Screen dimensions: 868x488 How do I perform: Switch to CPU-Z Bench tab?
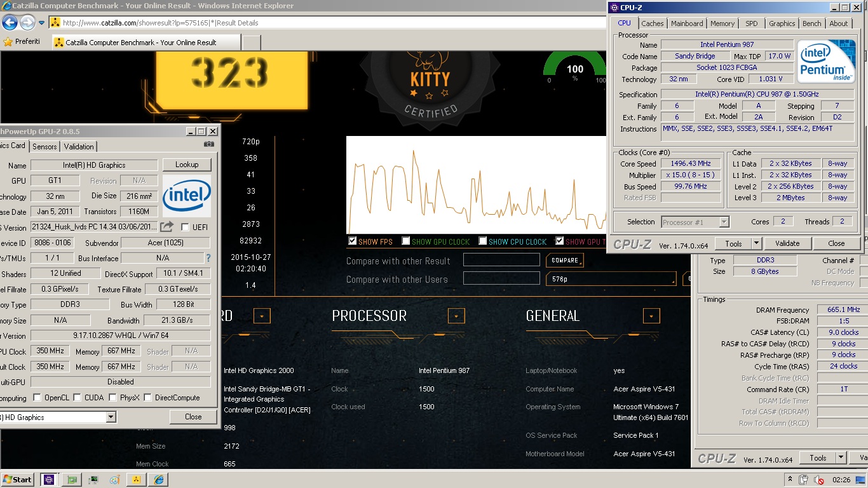click(811, 24)
